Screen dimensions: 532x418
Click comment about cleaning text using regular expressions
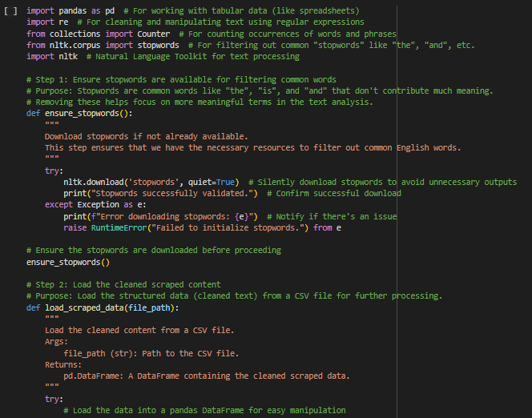[x=220, y=22]
